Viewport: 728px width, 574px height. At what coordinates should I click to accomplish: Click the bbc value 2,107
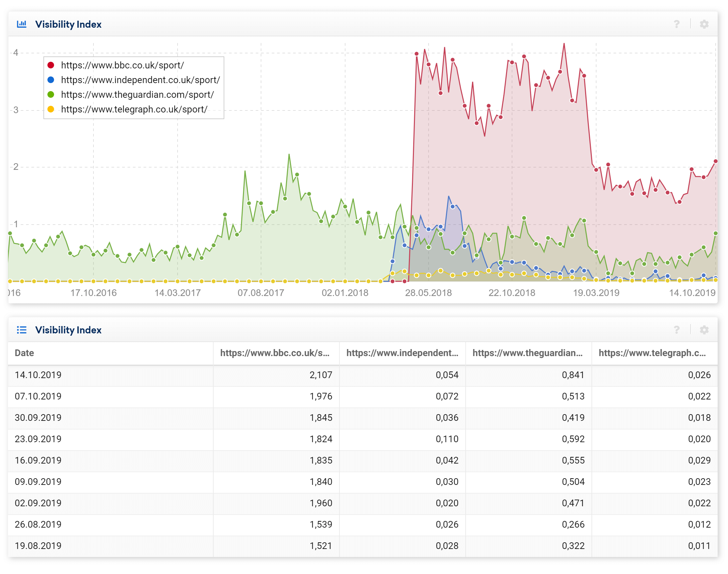[321, 375]
